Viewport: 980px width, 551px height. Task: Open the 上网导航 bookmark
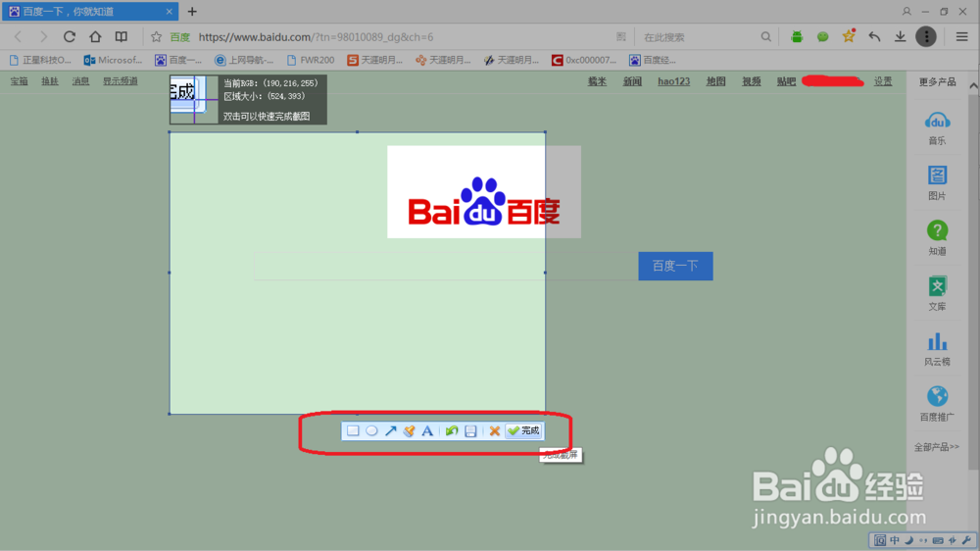[244, 60]
